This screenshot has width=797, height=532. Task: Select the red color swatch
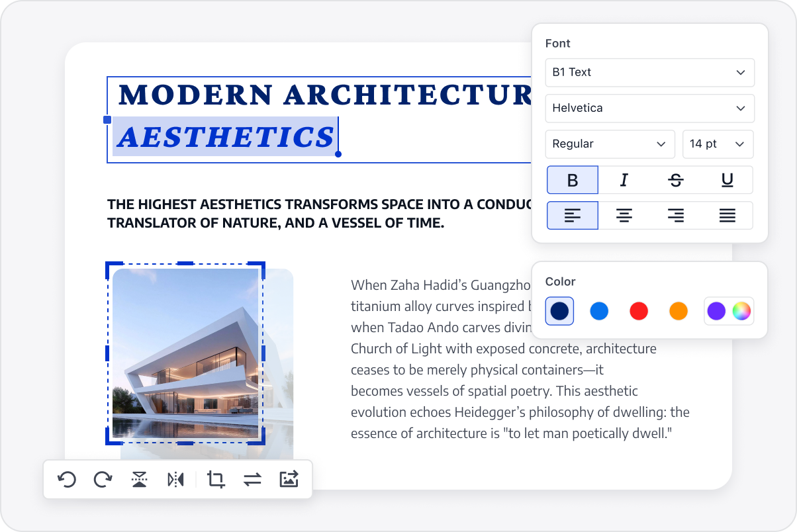(x=639, y=311)
